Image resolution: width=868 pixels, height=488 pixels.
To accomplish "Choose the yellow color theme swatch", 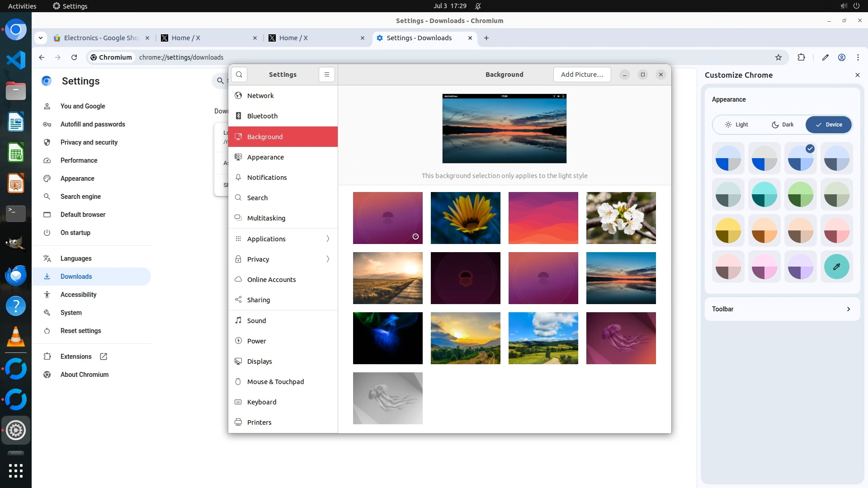I will (x=728, y=230).
